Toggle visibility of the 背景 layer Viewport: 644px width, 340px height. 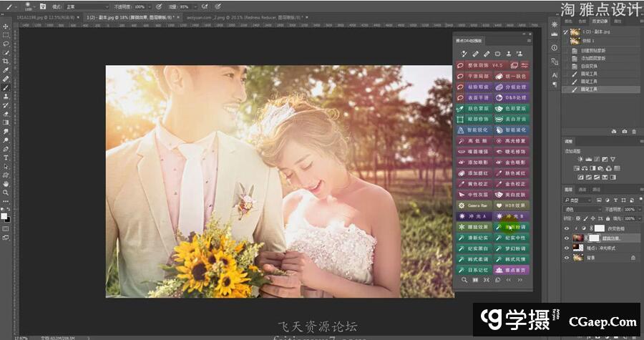(x=567, y=257)
